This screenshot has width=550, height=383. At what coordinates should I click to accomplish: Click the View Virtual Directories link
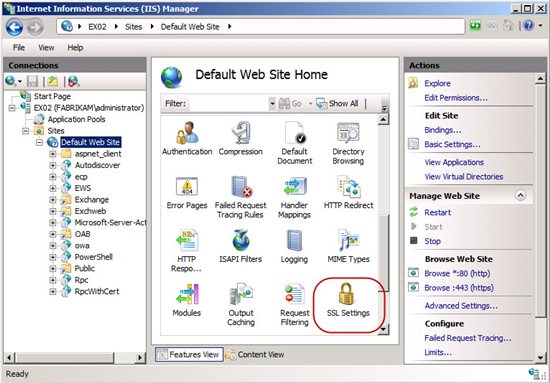(x=464, y=177)
